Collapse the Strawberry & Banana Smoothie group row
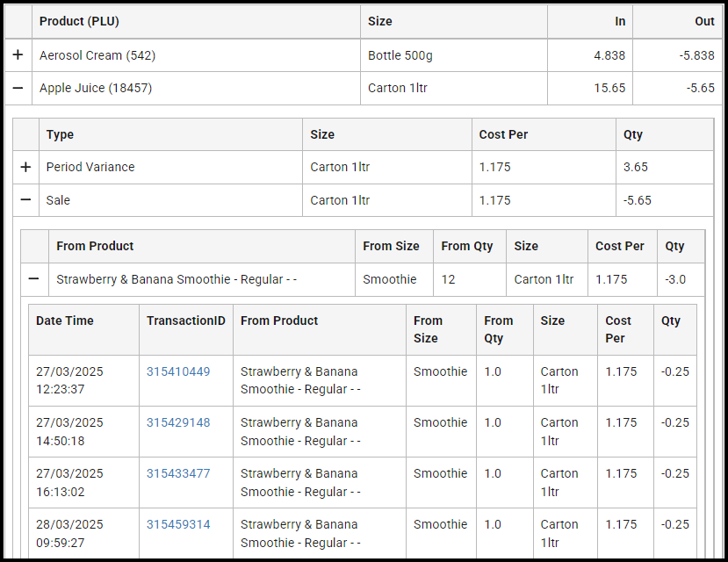 pyautogui.click(x=33, y=279)
